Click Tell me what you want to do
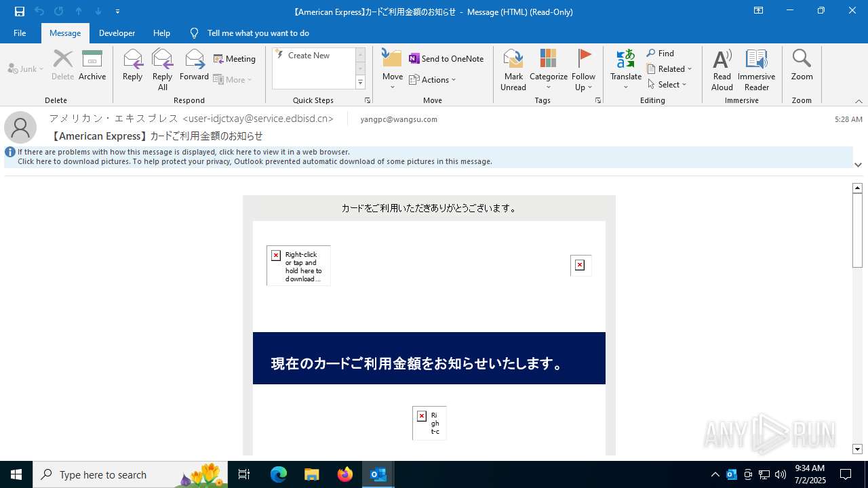This screenshot has width=868, height=488. tap(258, 33)
